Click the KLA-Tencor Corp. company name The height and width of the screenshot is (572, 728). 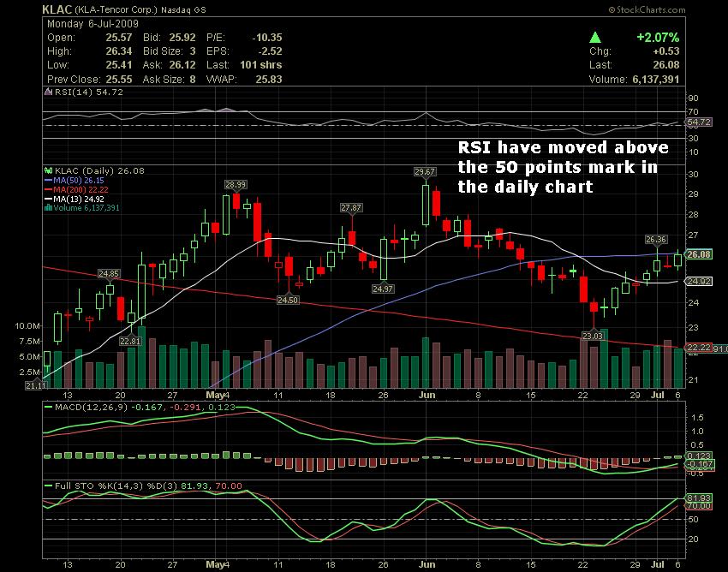coord(116,9)
